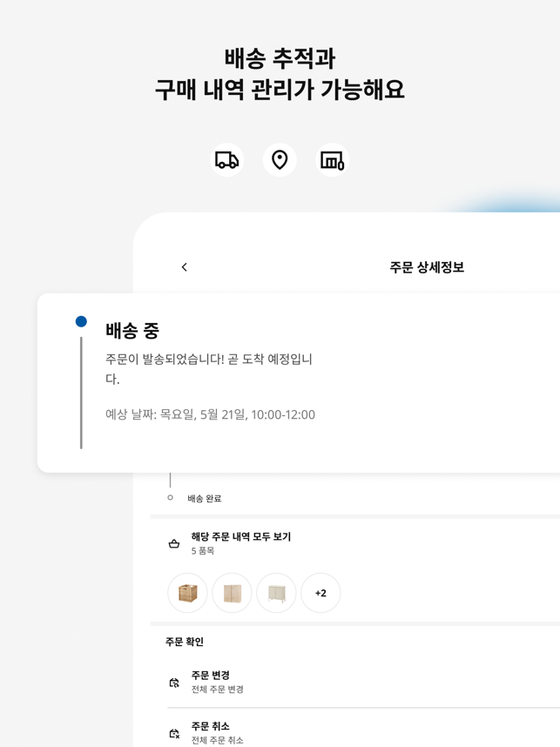
Task: Click the 배송 완료 timeline circle
Action: click(170, 498)
